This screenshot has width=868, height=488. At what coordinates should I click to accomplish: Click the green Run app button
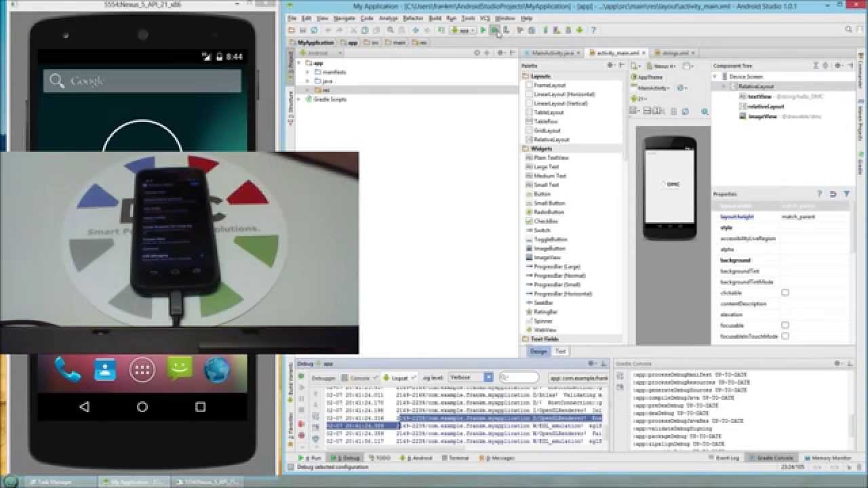(x=483, y=30)
